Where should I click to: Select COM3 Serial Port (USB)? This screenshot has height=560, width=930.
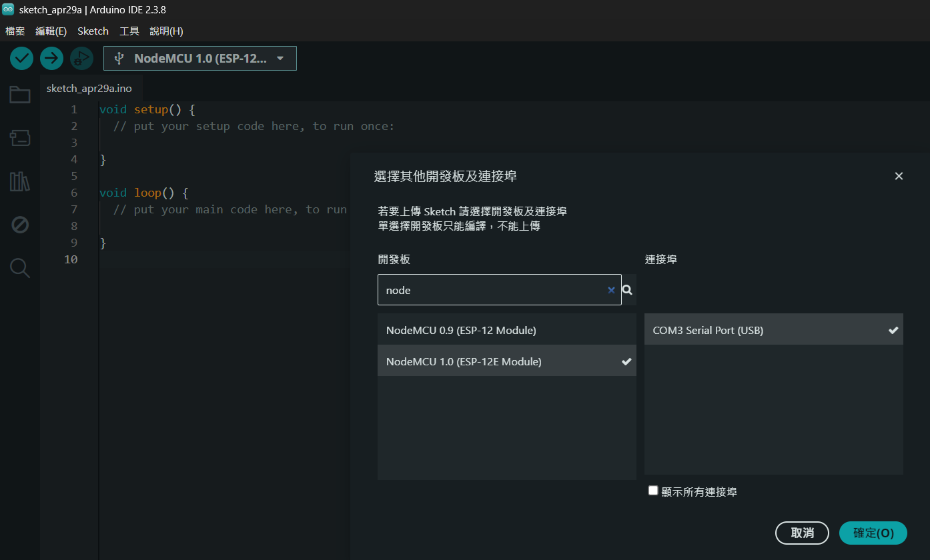774,330
